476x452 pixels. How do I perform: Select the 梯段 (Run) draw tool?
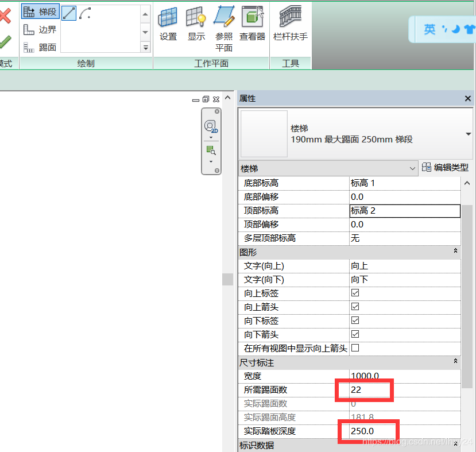click(x=40, y=11)
